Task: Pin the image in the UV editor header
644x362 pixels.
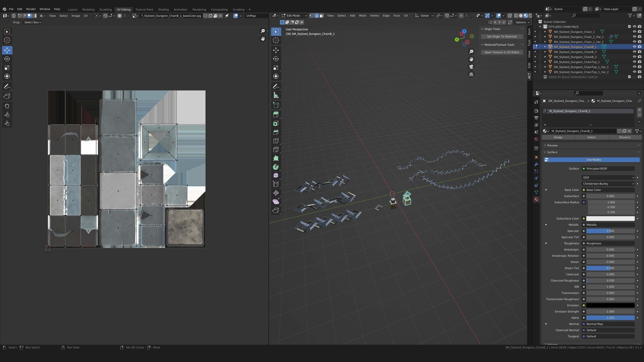Action: click(x=227, y=16)
